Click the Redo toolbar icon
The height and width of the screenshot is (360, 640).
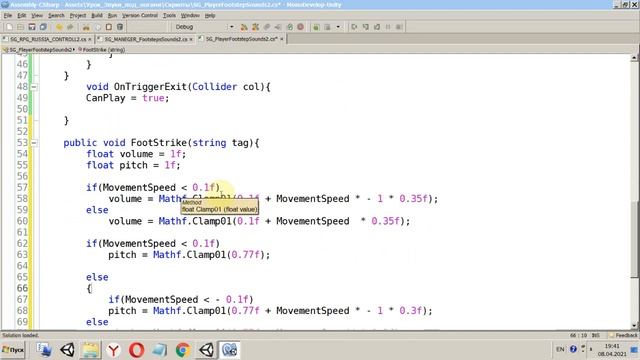[x=70, y=27]
